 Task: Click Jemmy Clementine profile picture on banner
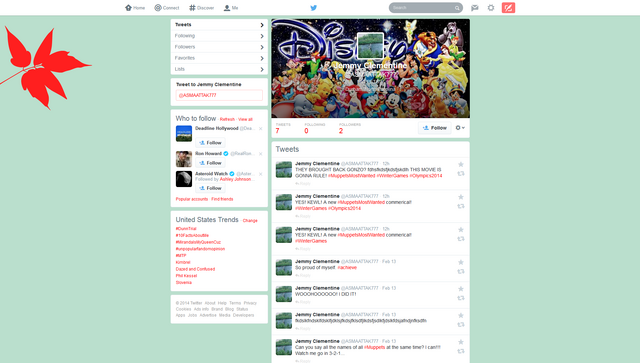[370, 45]
